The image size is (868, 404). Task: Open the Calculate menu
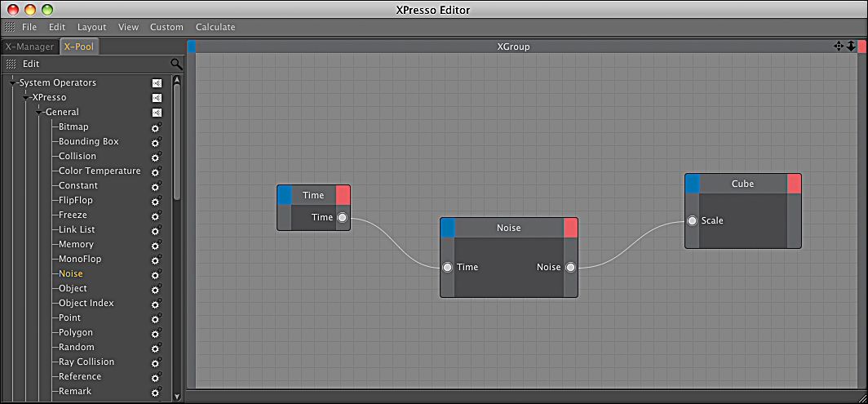215,27
